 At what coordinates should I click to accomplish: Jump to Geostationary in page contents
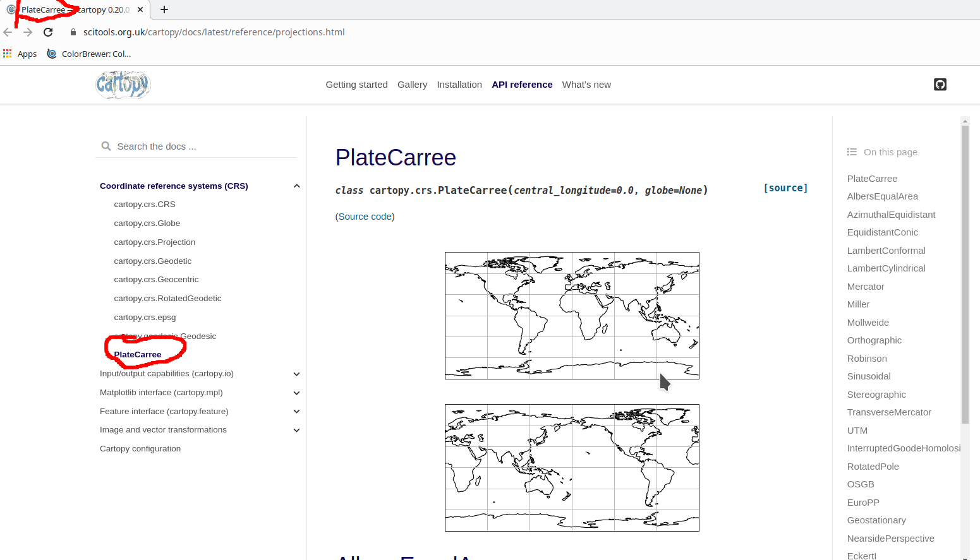(876, 520)
